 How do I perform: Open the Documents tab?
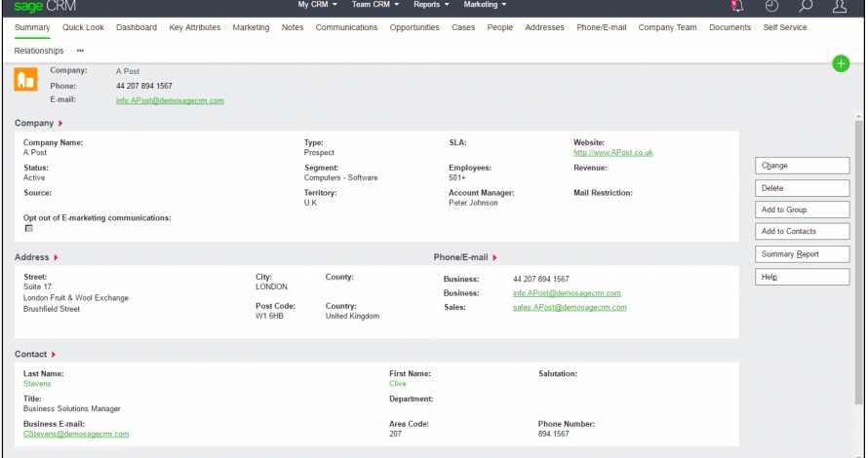(x=730, y=27)
